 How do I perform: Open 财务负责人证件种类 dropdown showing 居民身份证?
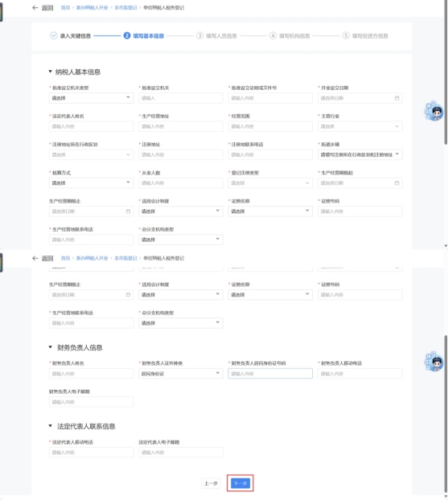point(181,374)
